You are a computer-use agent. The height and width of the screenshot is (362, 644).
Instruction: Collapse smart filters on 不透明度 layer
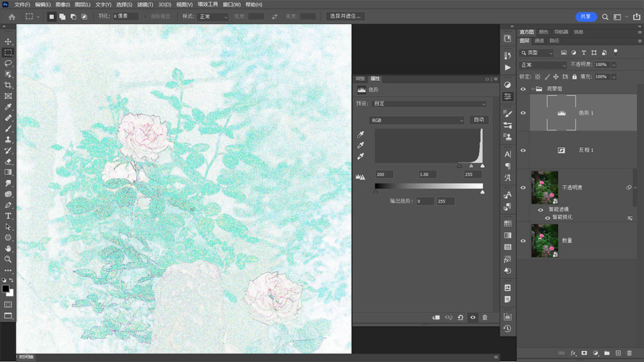click(635, 188)
